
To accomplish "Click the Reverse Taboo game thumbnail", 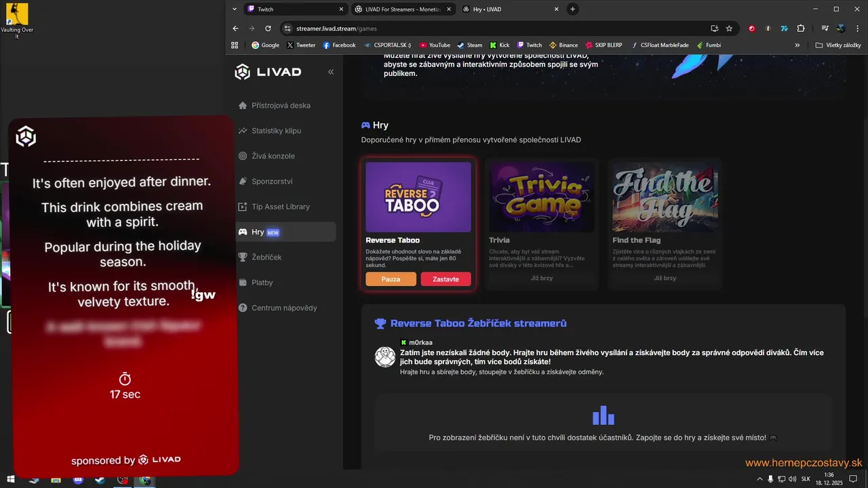I will [x=418, y=197].
